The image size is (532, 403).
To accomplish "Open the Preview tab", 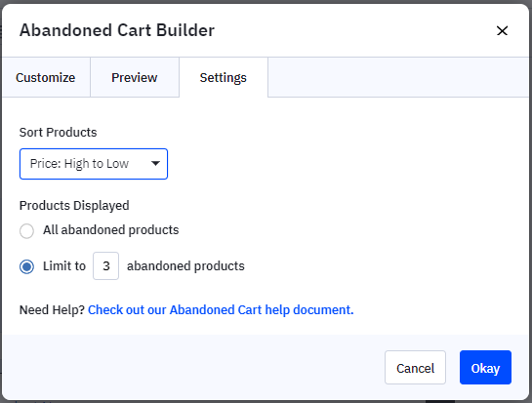I will pyautogui.click(x=135, y=77).
